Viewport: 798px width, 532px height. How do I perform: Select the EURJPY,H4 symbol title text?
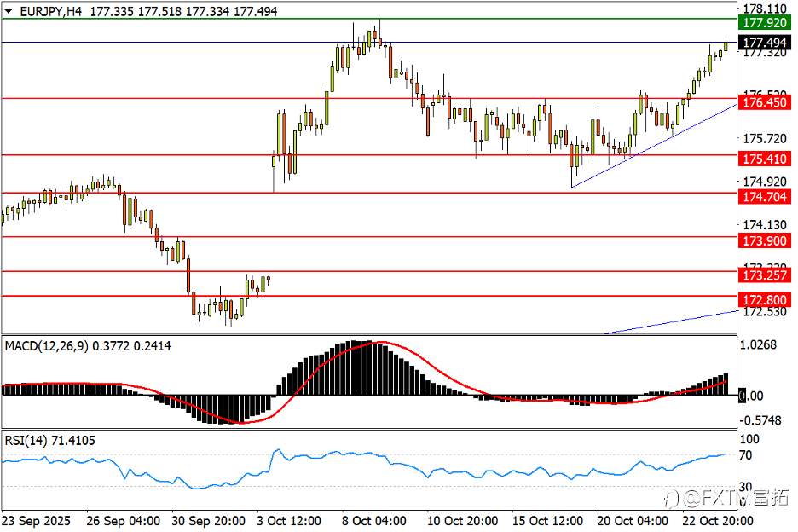coord(50,11)
